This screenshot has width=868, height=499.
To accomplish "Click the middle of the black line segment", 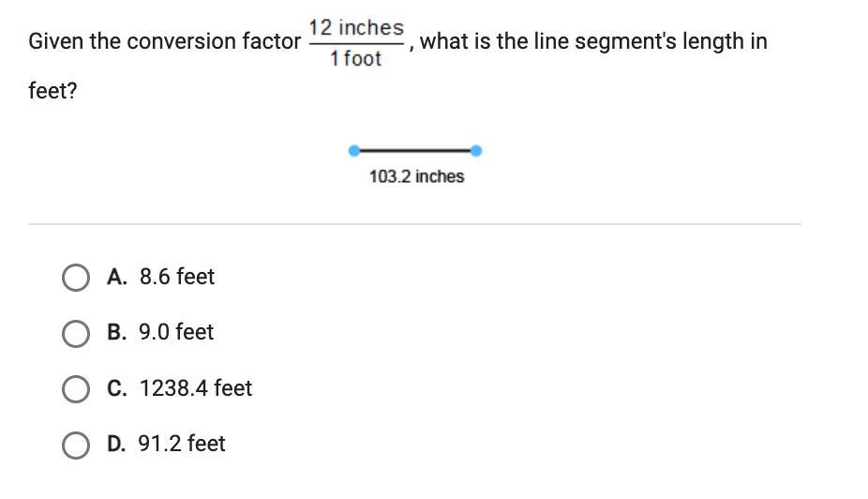I will coord(414,150).
